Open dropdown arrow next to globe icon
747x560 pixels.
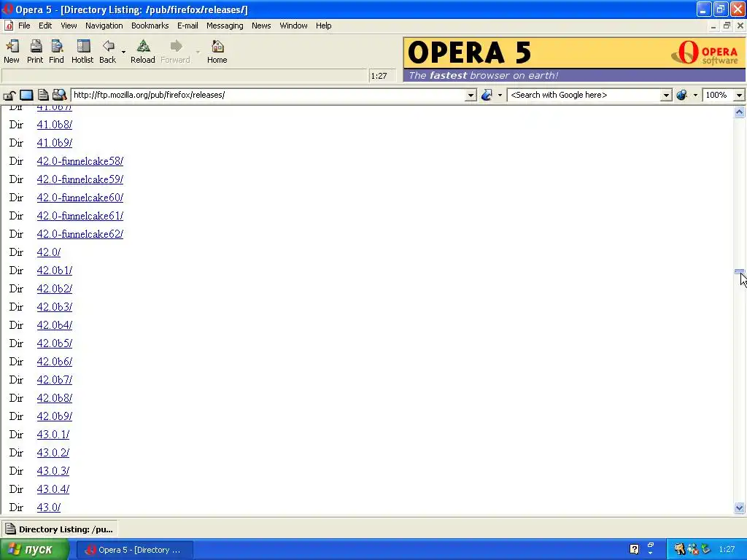coord(695,95)
